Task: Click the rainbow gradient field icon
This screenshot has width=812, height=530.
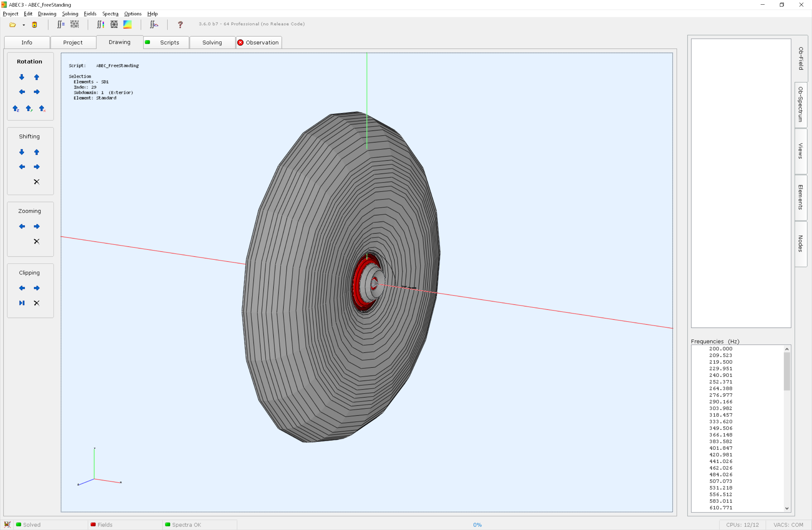Action: tap(127, 24)
